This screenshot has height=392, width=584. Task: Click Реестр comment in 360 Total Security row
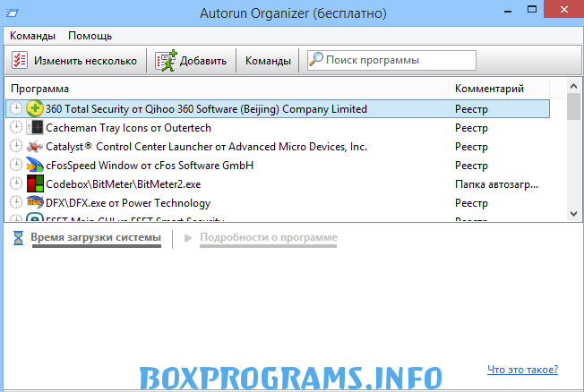tap(471, 109)
